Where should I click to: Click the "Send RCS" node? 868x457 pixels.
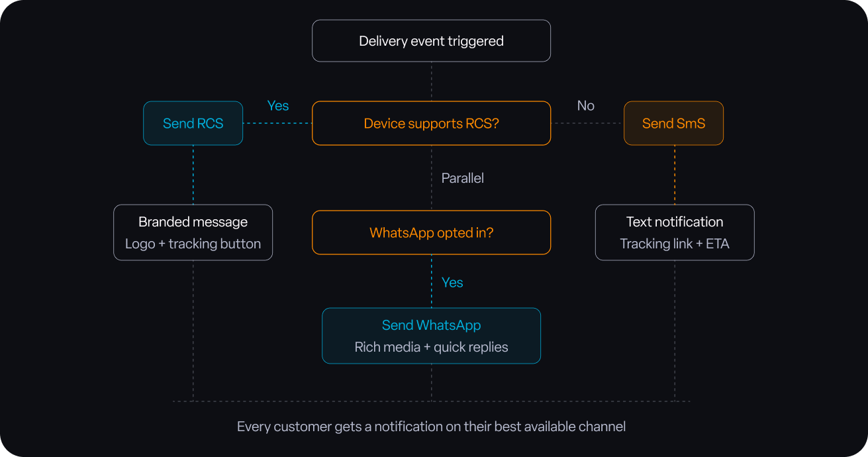pyautogui.click(x=193, y=123)
